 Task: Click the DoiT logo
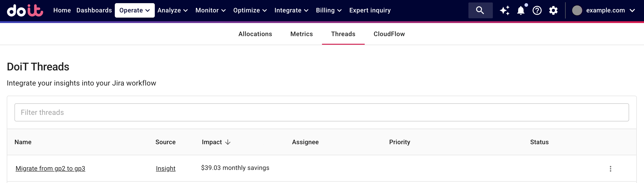pyautogui.click(x=25, y=10)
